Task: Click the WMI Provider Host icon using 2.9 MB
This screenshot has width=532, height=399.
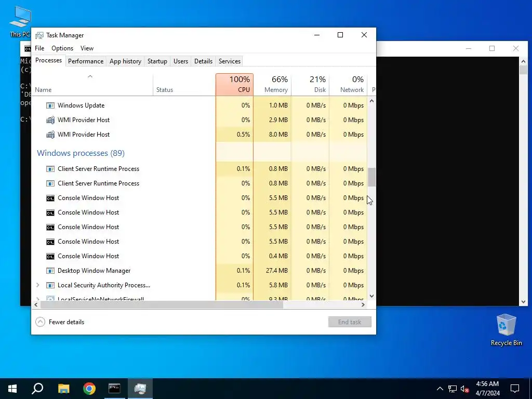Action: tap(50, 120)
